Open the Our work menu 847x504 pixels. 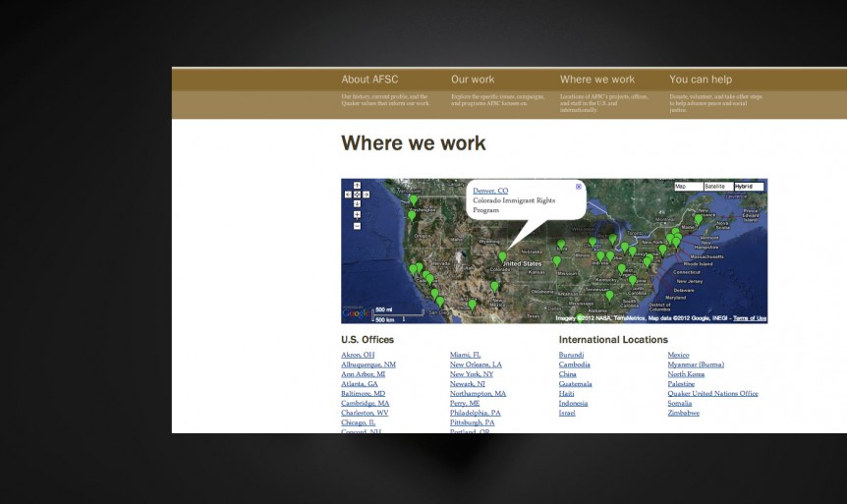pos(473,80)
